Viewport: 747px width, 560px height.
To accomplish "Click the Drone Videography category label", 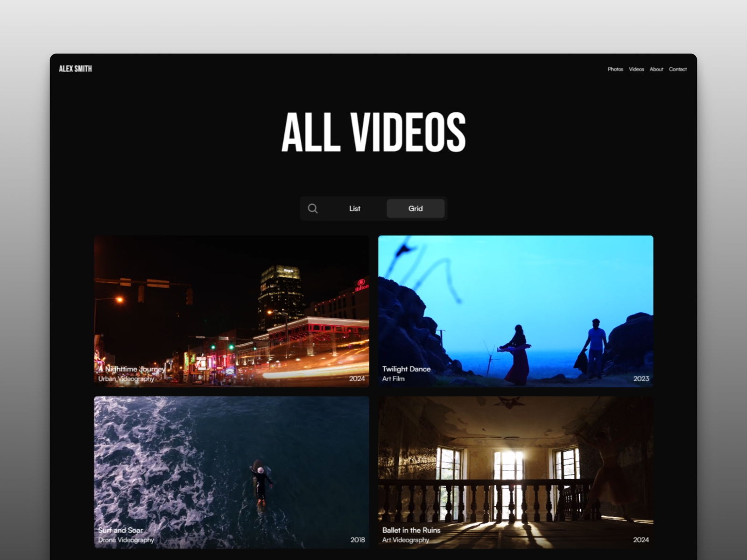I will (x=127, y=539).
